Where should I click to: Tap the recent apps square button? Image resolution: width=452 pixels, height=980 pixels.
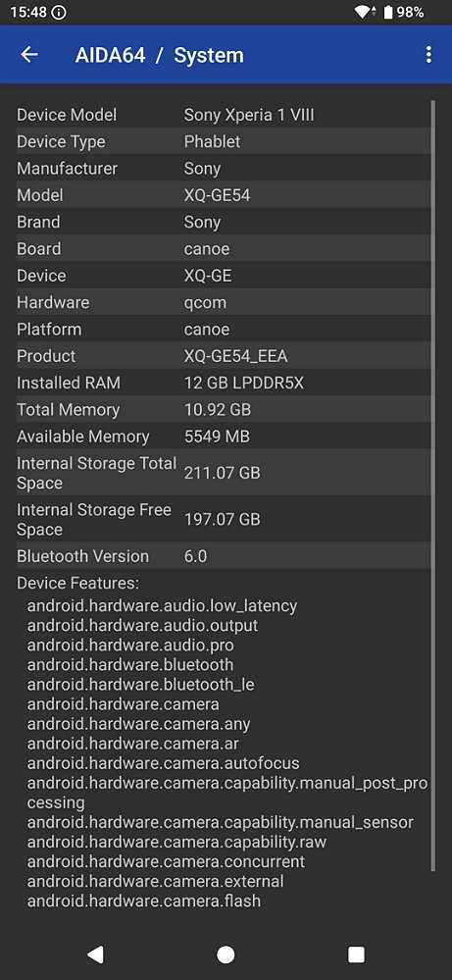[x=356, y=954]
